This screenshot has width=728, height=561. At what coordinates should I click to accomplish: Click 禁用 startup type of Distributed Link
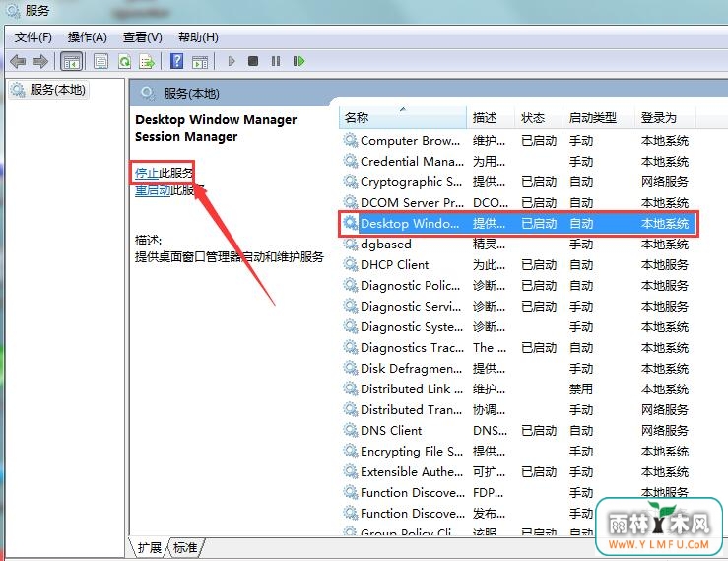pos(581,389)
